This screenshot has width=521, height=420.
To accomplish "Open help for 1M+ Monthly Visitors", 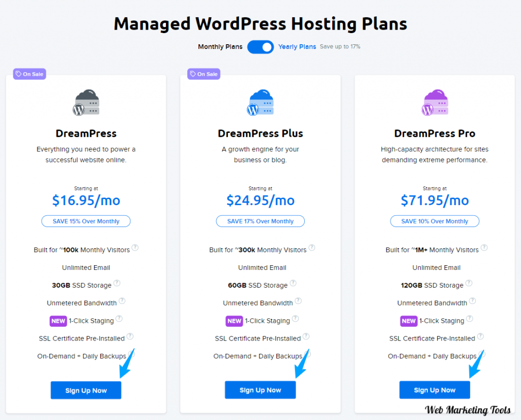I will (484, 248).
